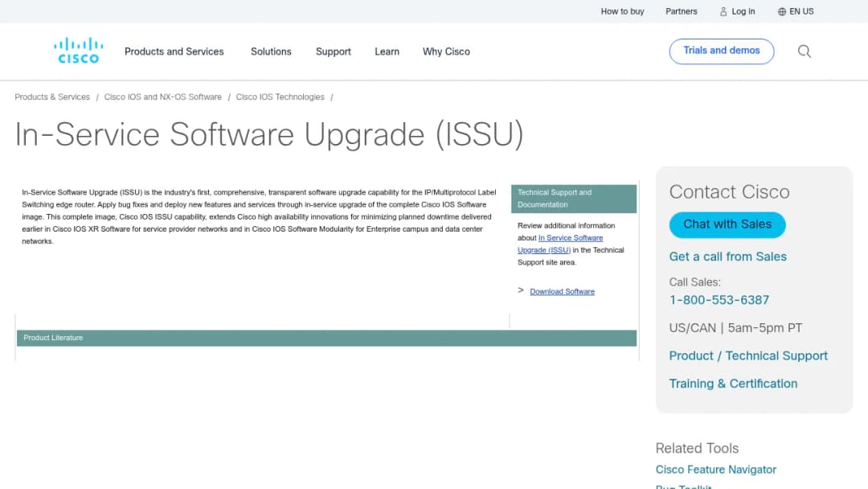This screenshot has height=489, width=868.
Task: Change language via EN US
Action: (801, 11)
